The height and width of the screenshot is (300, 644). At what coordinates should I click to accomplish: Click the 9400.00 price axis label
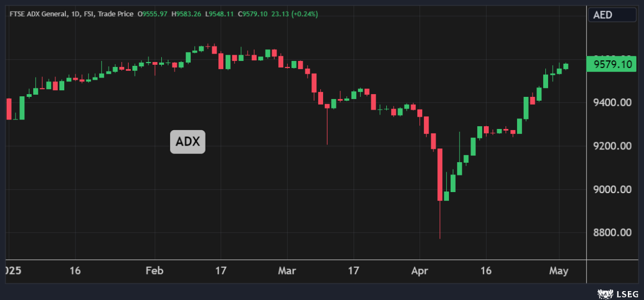click(612, 103)
